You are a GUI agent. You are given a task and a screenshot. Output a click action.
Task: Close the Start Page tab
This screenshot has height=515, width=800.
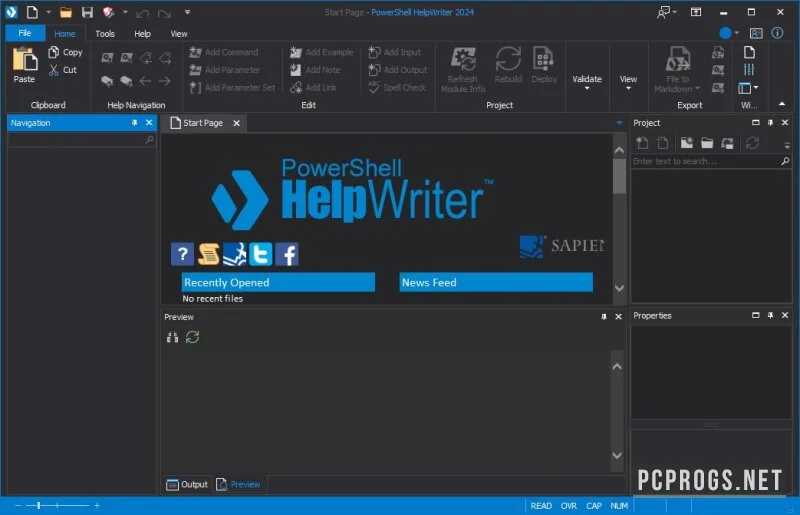(237, 123)
